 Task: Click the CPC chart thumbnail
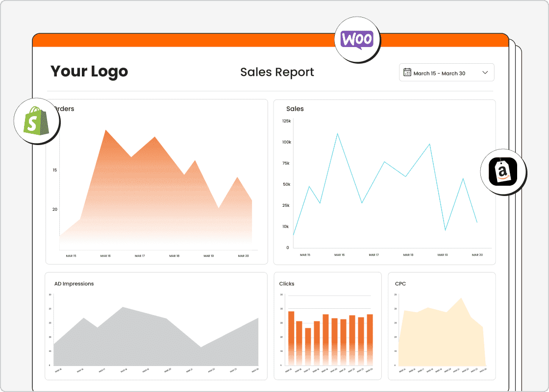point(441,326)
